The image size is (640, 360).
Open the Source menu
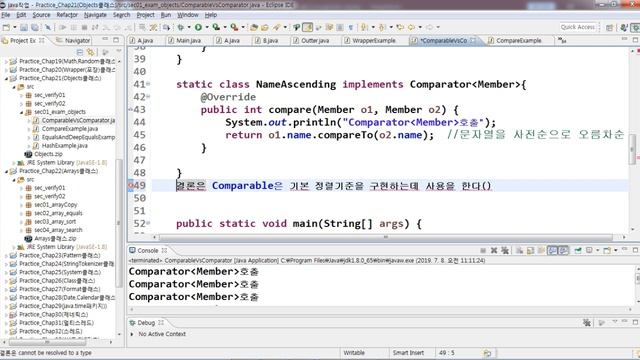tap(41, 15)
